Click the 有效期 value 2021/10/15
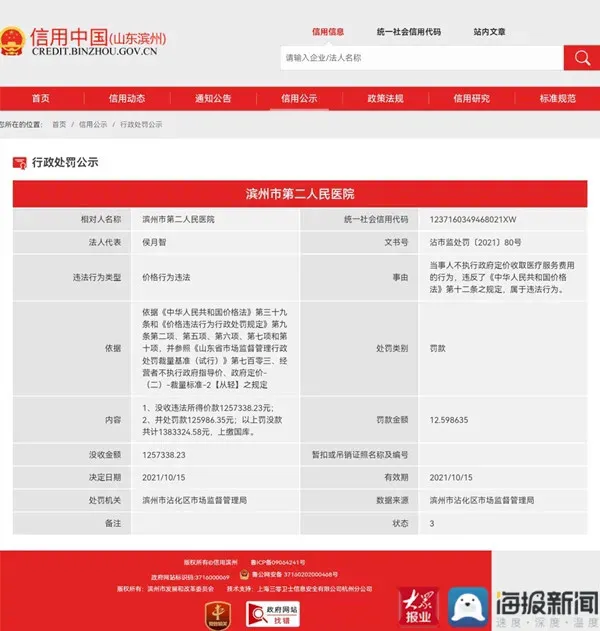600x631 pixels. pos(451,478)
